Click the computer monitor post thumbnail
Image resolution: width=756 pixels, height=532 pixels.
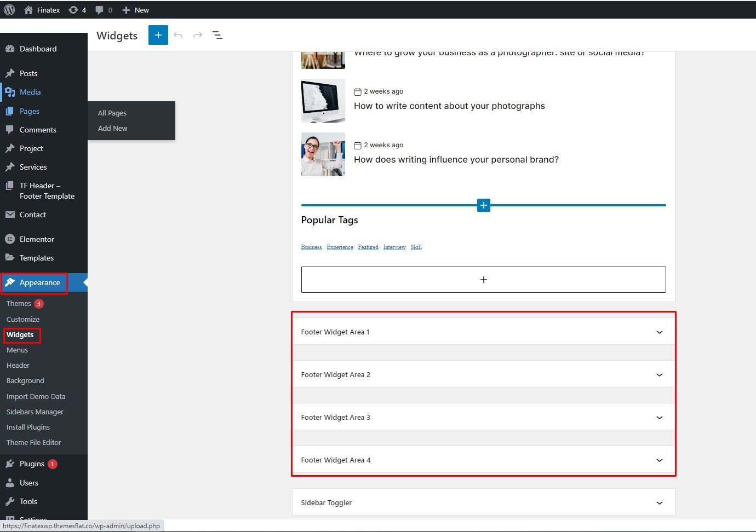(x=323, y=101)
